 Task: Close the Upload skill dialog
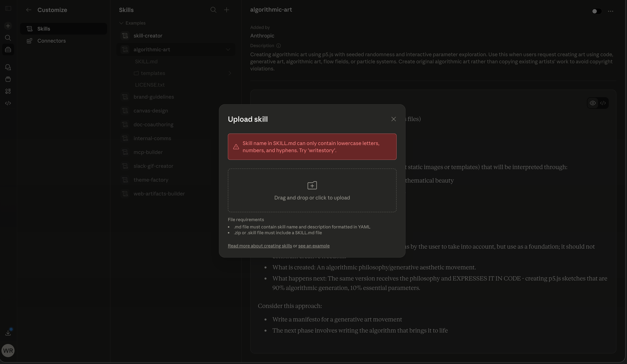(393, 119)
